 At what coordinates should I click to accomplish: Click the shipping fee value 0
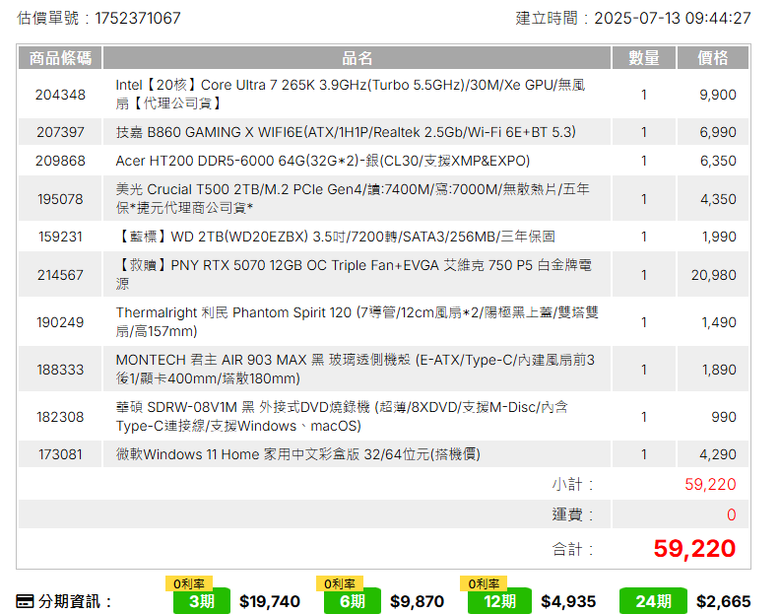(x=731, y=514)
